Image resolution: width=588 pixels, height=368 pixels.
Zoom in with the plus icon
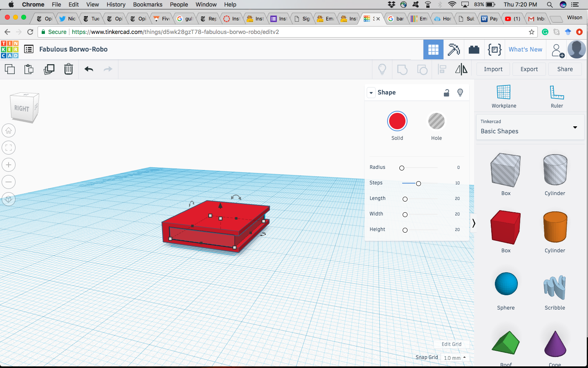pos(9,165)
